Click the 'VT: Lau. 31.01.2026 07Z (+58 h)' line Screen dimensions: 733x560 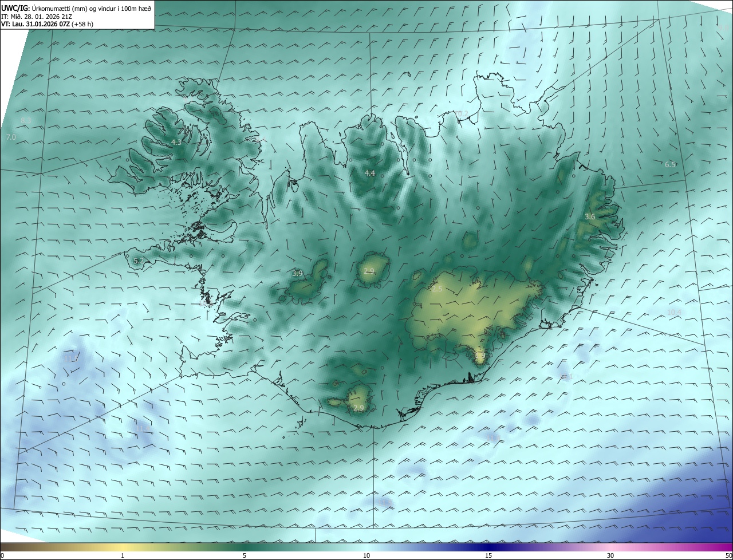point(48,24)
